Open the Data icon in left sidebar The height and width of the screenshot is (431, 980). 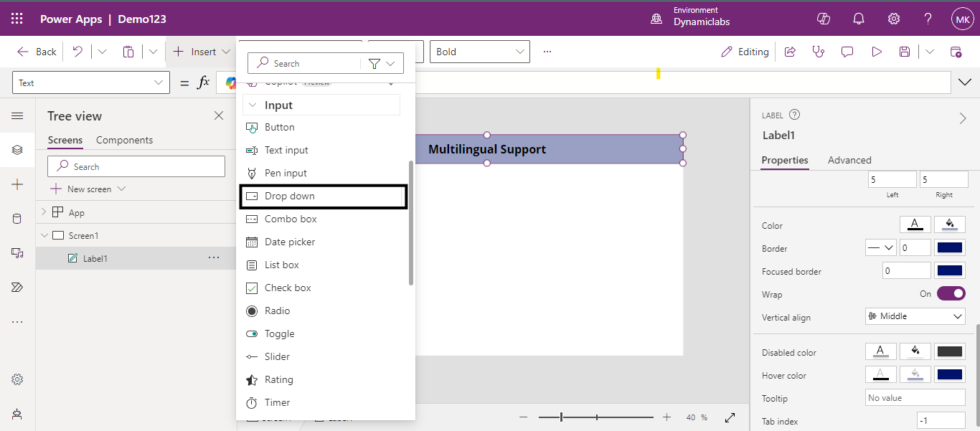[17, 219]
